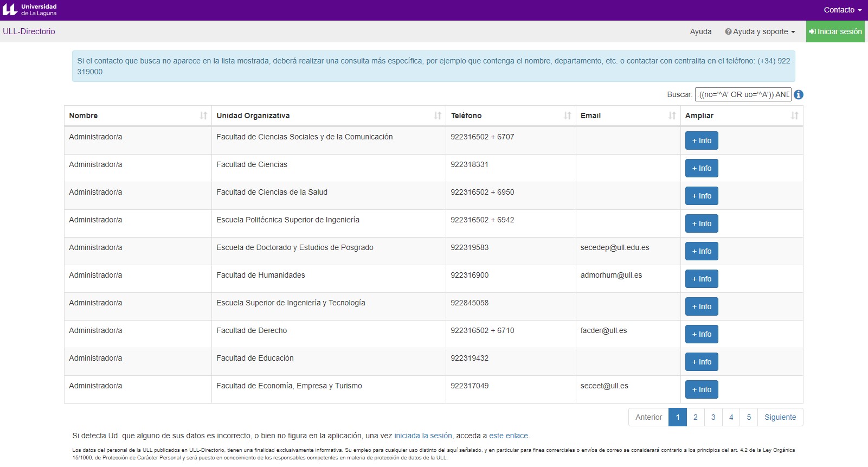
Task: Open the Ayuda menu item
Action: (x=700, y=31)
